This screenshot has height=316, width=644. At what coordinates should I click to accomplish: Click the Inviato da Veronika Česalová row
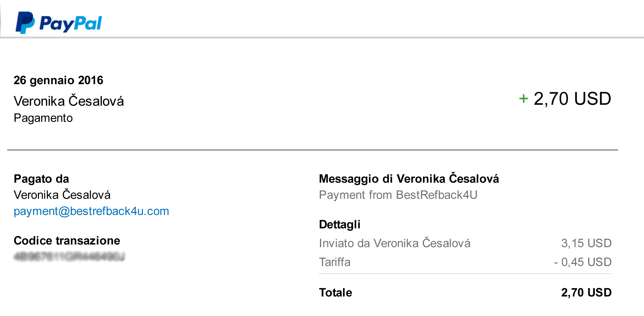click(x=465, y=243)
